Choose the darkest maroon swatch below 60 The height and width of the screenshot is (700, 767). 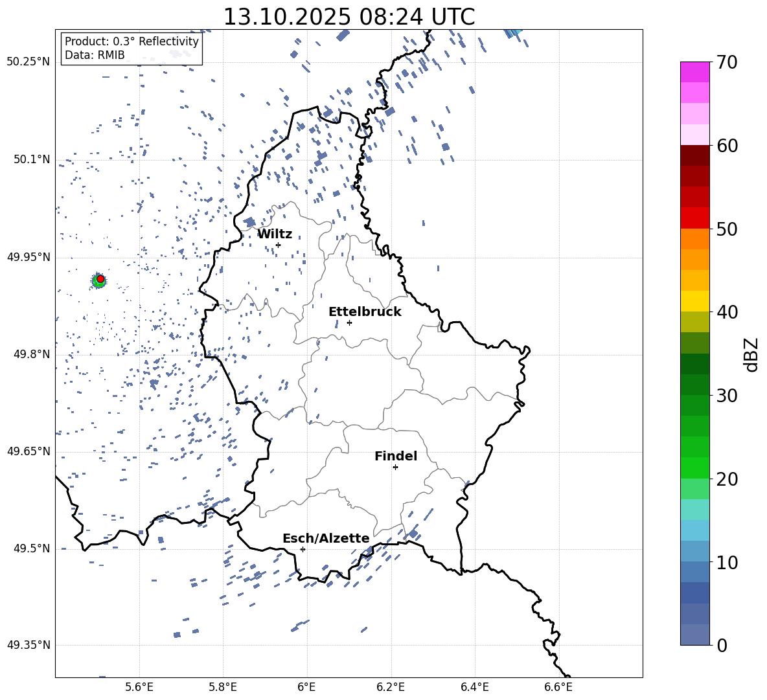tap(694, 155)
